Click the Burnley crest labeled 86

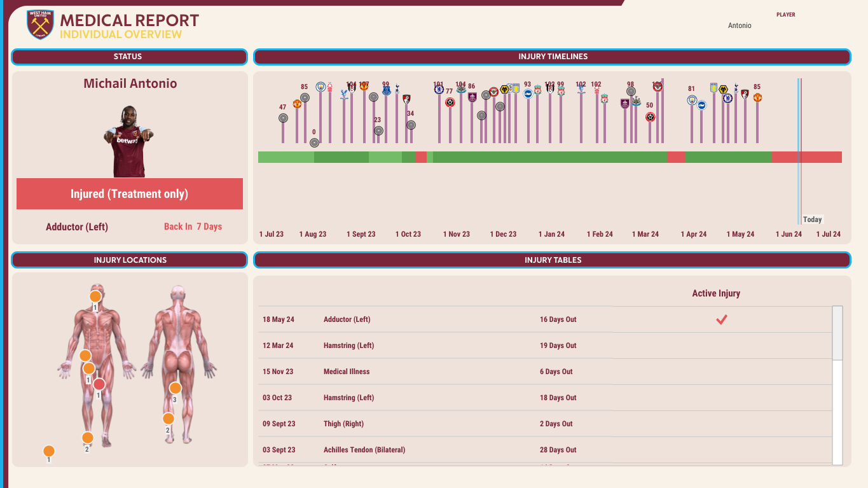[x=472, y=97]
